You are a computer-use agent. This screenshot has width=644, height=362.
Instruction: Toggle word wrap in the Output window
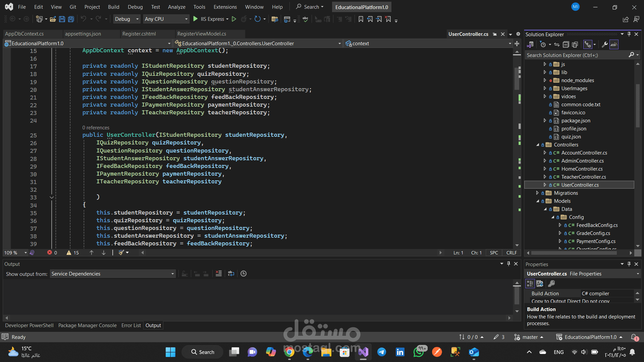click(231, 274)
